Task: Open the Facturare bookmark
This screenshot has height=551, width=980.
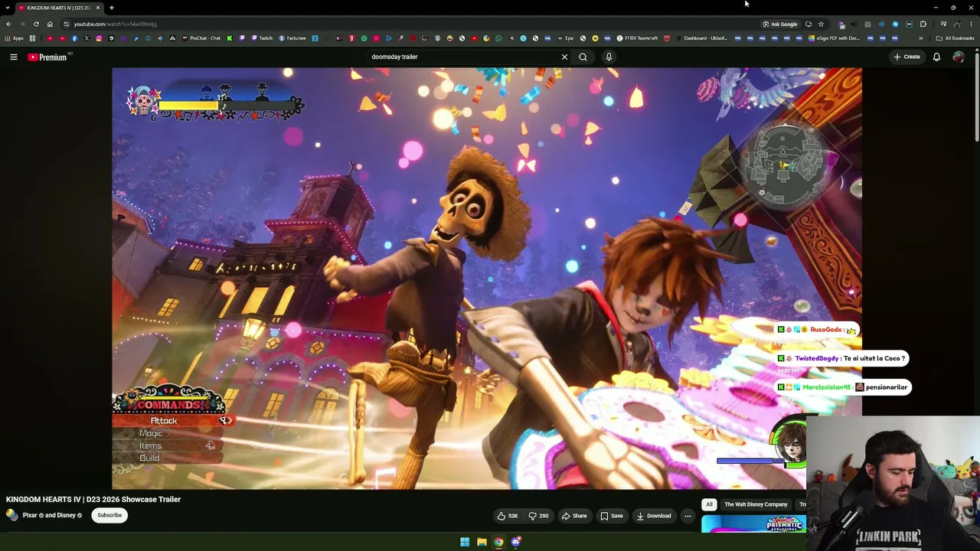Action: [x=292, y=38]
